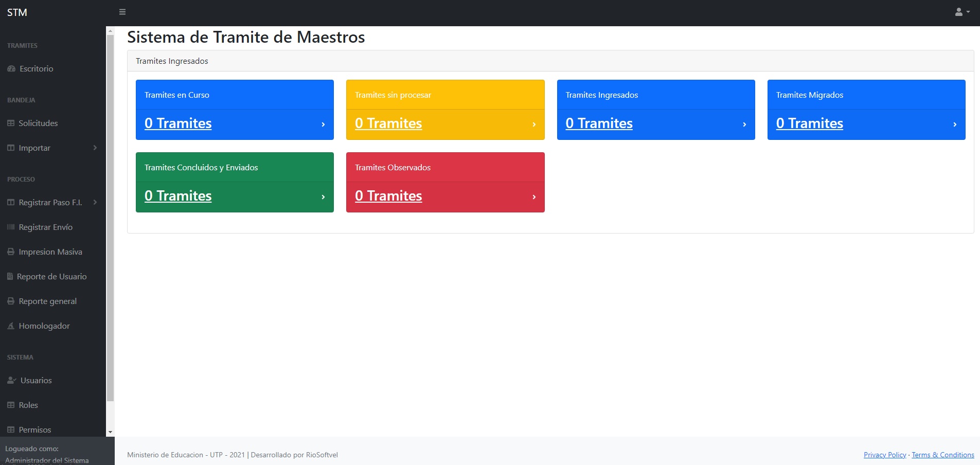Open the Permisos menu item

tap(34, 430)
